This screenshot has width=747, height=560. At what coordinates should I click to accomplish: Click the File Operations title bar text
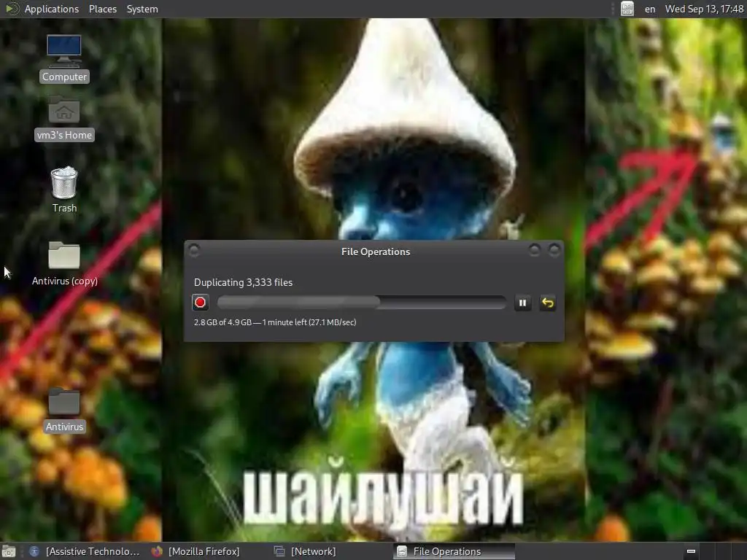coord(376,252)
